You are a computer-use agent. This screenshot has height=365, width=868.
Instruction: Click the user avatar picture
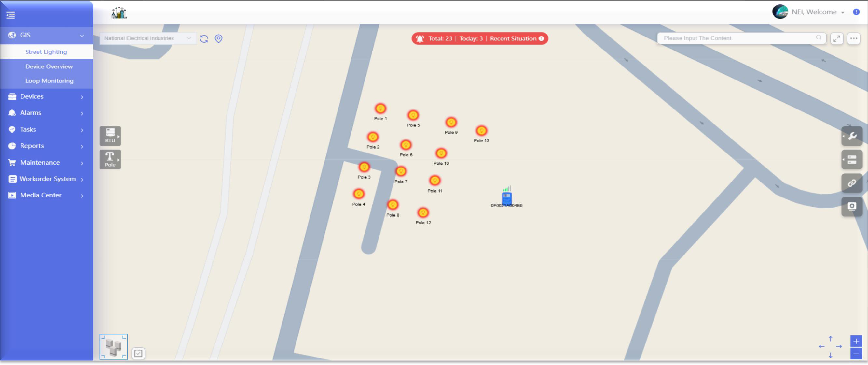(780, 12)
